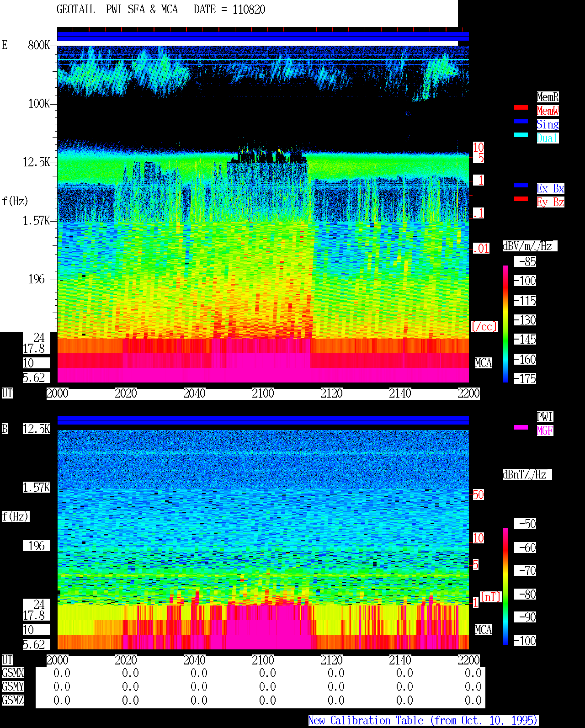Click the upper MCA label beside E panel
The height and width of the screenshot is (728, 585).
[x=484, y=363]
